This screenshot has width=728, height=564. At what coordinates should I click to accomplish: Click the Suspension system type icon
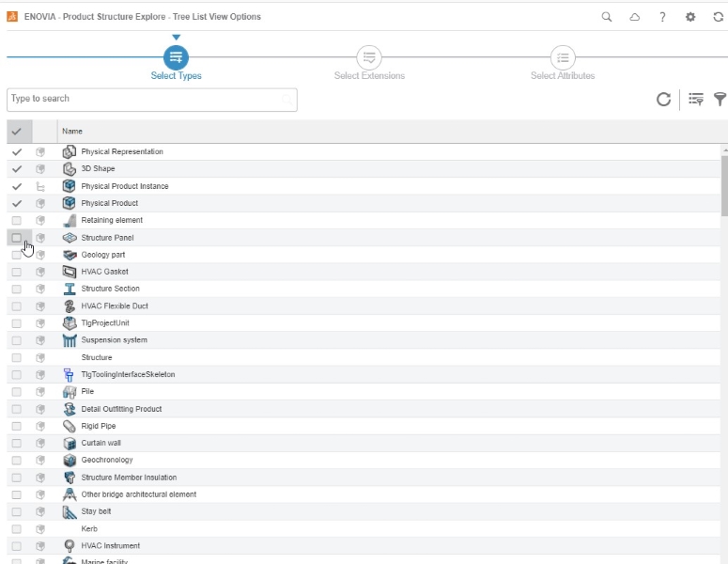[x=70, y=340]
